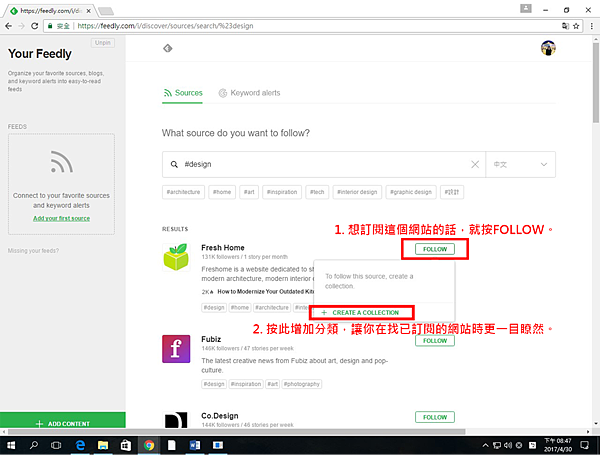
Task: Click the volume icon in the system tray
Action: pyautogui.click(x=508, y=445)
